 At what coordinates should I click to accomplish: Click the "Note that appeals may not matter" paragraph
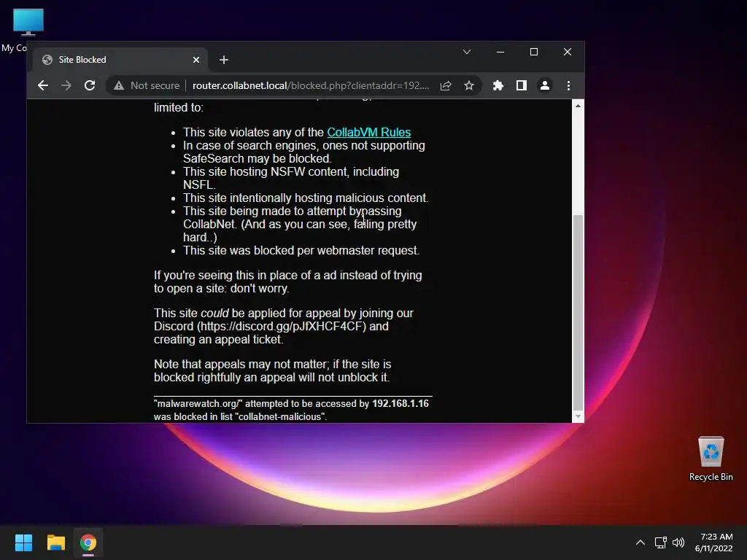[273, 371]
